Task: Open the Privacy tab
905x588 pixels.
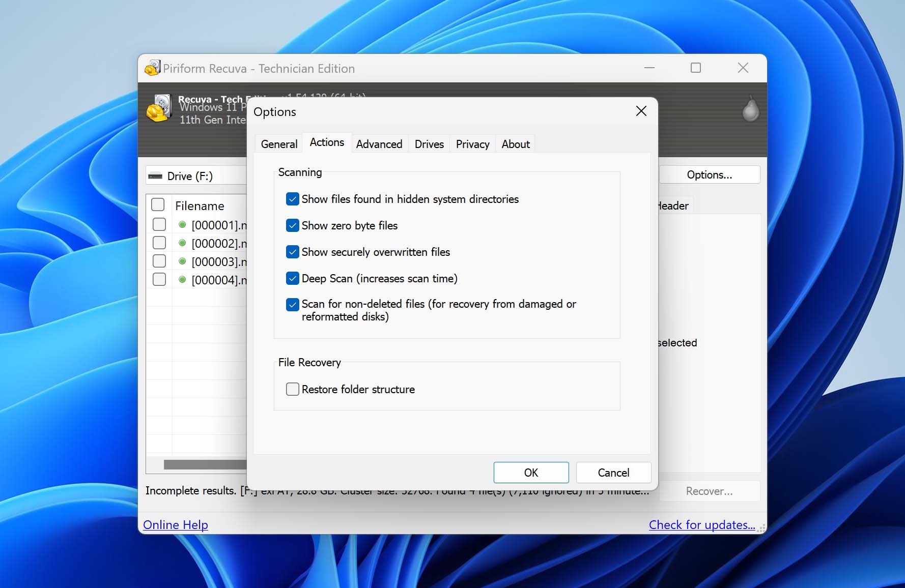Action: pyautogui.click(x=472, y=144)
